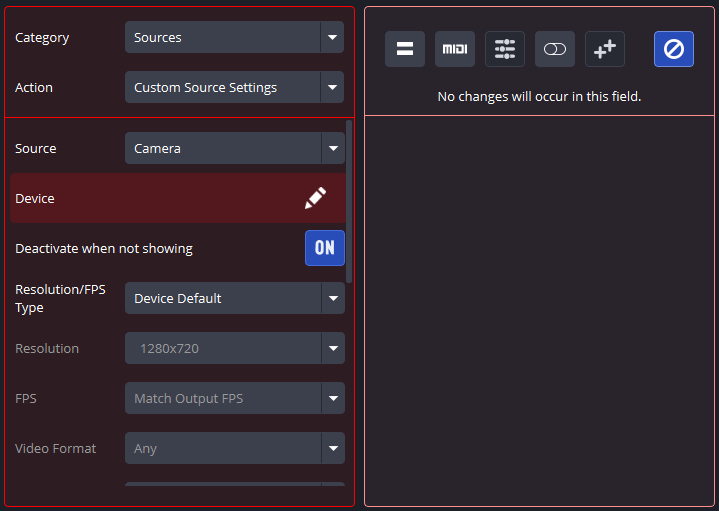Click the empty area of the right panel

click(x=539, y=310)
